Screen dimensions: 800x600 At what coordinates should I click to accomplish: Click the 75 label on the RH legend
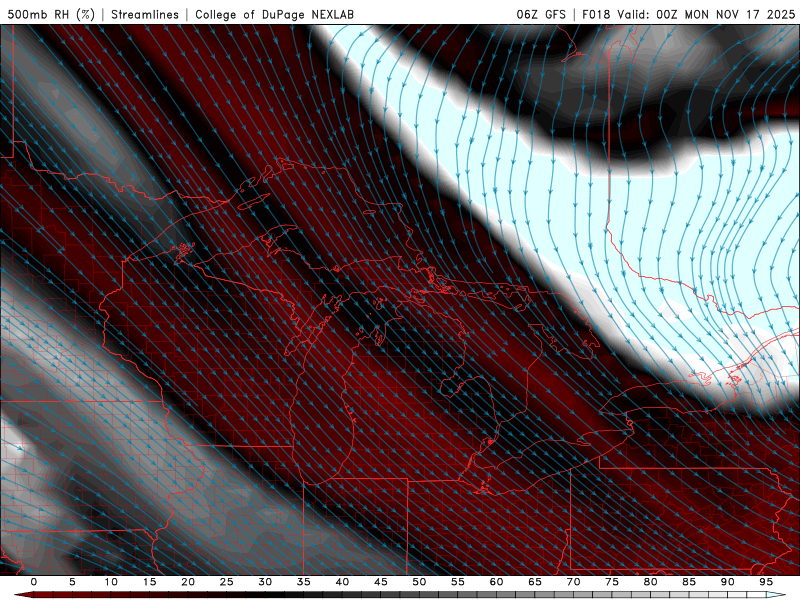(x=612, y=582)
